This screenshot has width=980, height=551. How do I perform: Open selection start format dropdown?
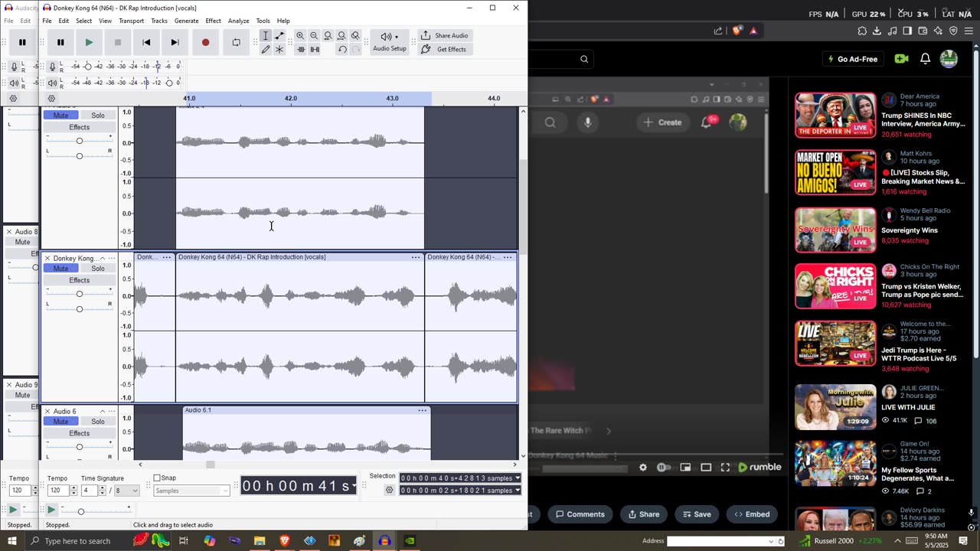point(518,478)
